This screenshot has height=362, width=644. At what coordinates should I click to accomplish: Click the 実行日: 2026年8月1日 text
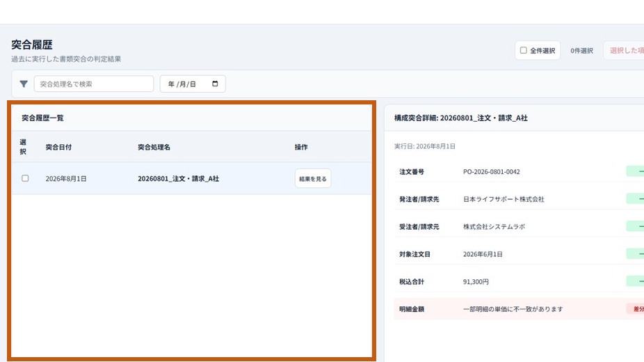coord(425,146)
